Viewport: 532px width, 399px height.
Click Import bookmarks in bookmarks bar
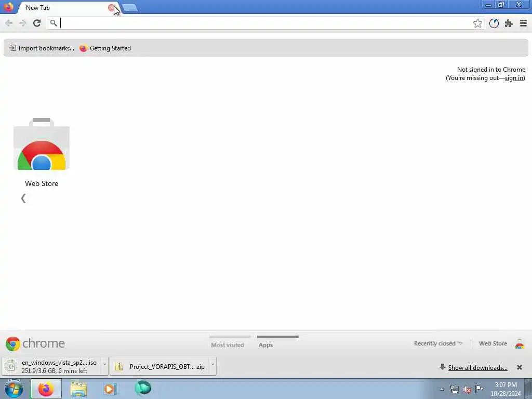tap(42, 48)
